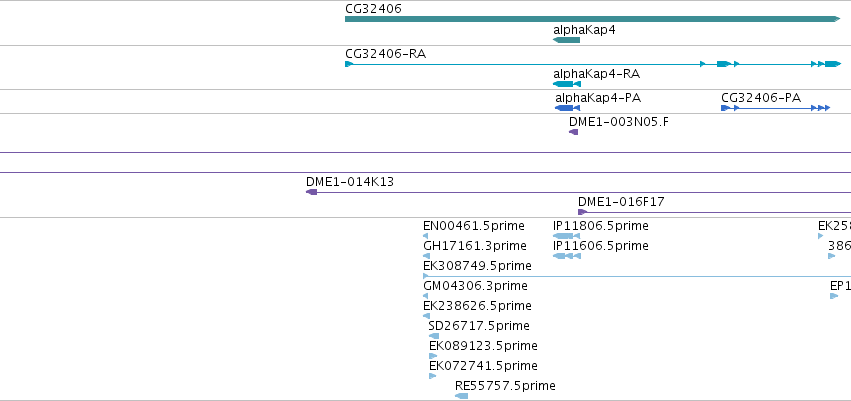
Task: Click the EK308749.5prime label
Action: point(477,265)
